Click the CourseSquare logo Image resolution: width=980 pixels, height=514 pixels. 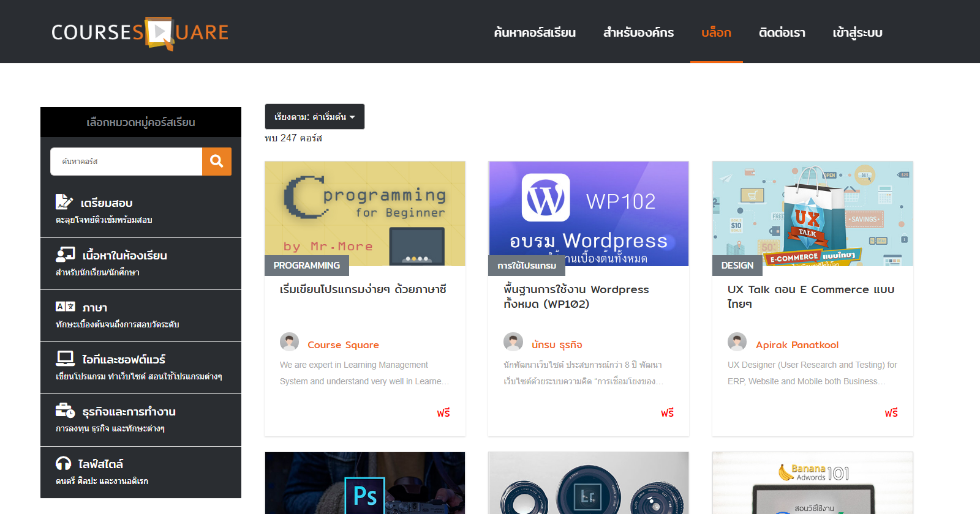pyautogui.click(x=140, y=32)
